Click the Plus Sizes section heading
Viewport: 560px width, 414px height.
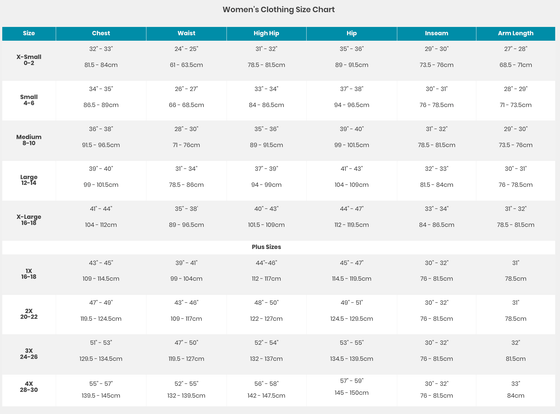pyautogui.click(x=266, y=247)
